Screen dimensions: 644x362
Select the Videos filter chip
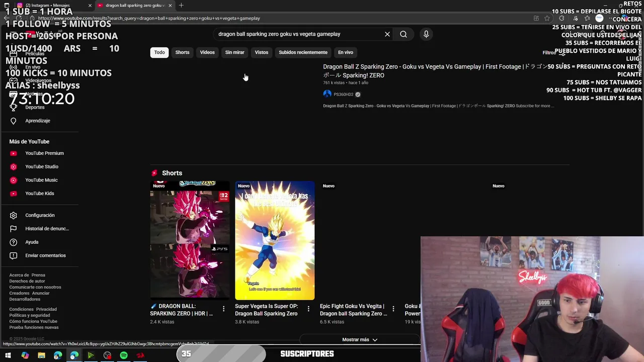coord(207,52)
